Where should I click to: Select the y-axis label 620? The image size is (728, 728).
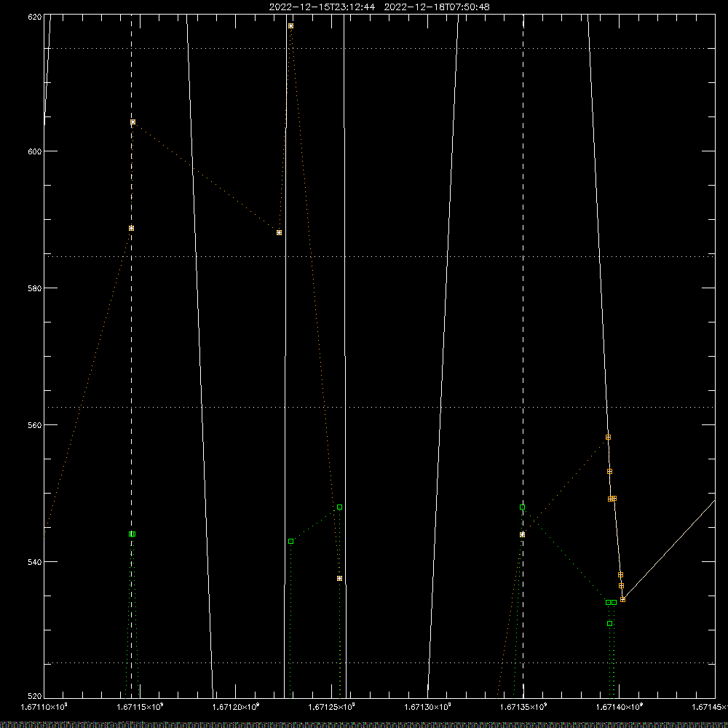coord(35,17)
